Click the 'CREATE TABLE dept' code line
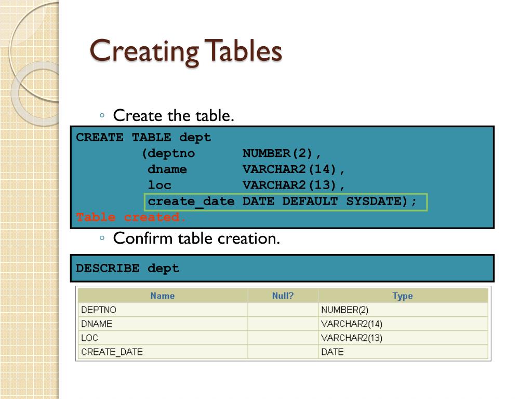532x399 pixels. (x=143, y=137)
